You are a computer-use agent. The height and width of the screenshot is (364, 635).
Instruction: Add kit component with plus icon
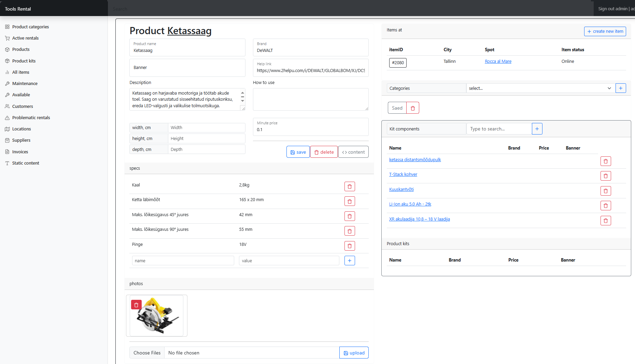(537, 129)
